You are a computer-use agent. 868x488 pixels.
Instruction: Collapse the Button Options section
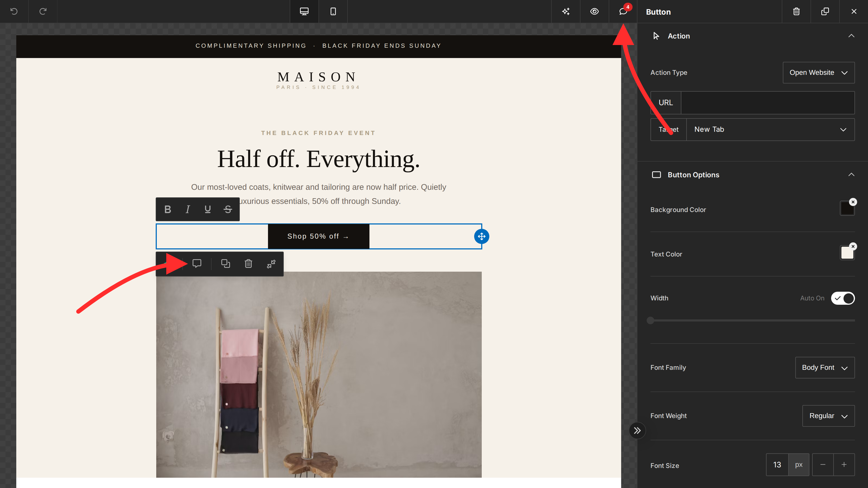tap(851, 174)
